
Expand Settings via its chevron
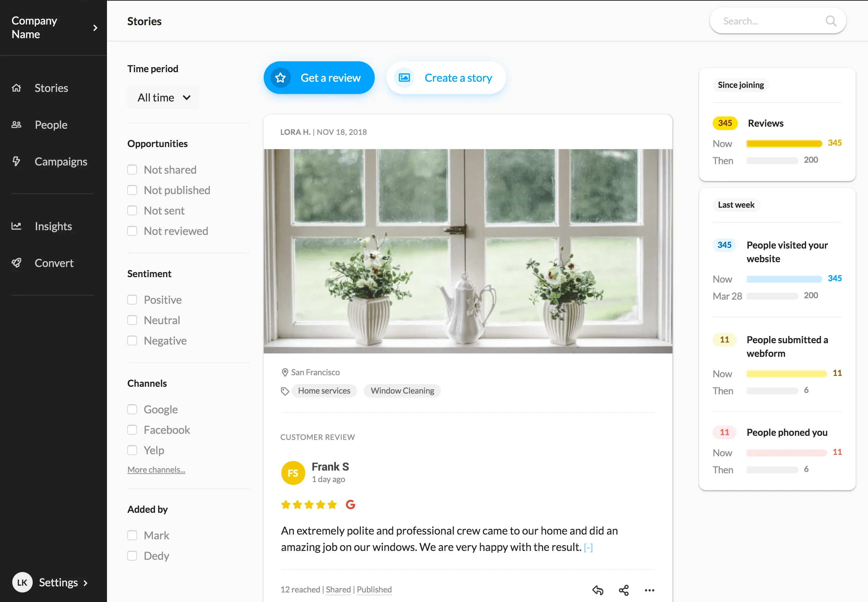coord(85,583)
